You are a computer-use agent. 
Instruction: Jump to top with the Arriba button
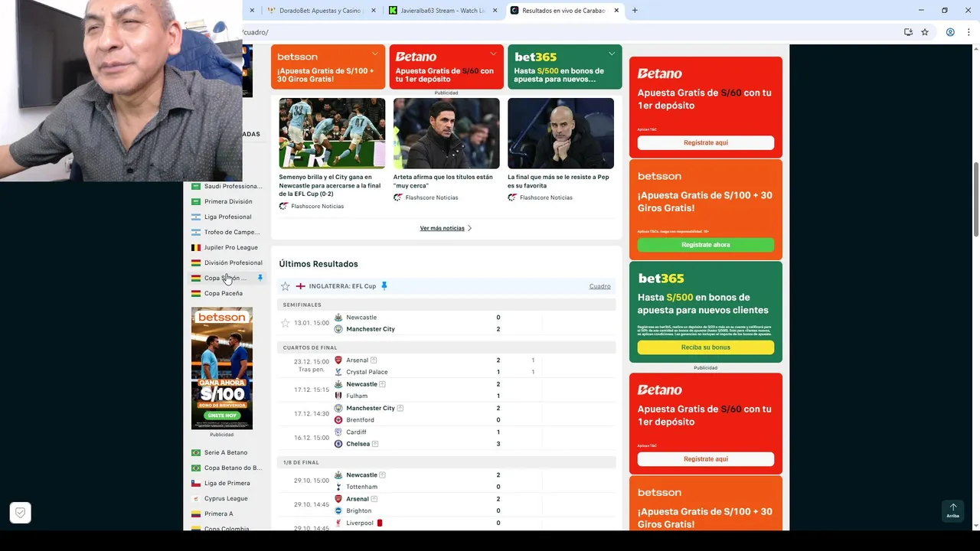[x=953, y=510]
